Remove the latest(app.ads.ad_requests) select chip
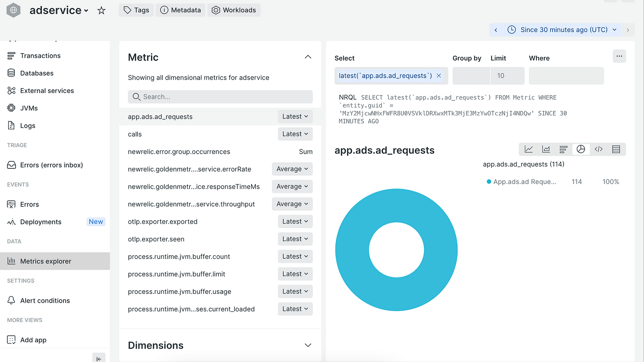Screen dimensions: 644x362 pyautogui.click(x=439, y=76)
